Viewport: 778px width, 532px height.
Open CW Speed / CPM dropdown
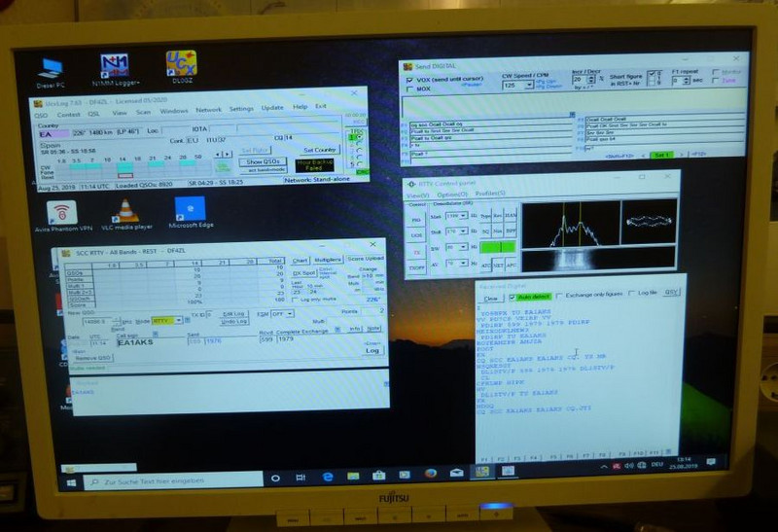[x=528, y=86]
